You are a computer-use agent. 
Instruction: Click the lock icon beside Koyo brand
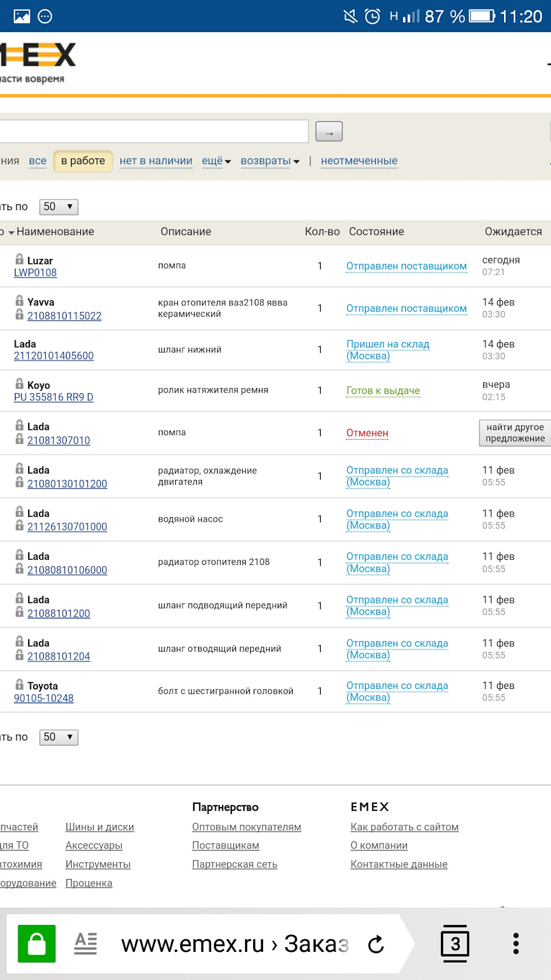click(x=20, y=384)
